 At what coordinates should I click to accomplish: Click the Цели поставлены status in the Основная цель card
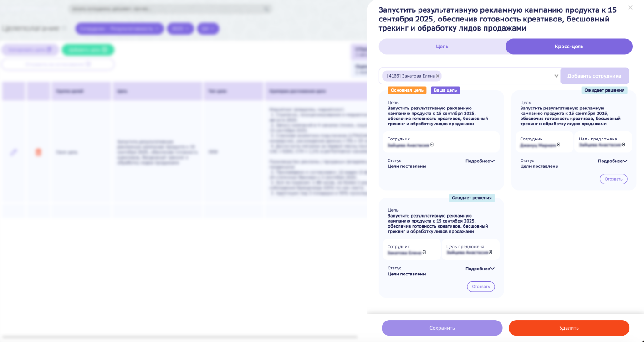[x=407, y=166]
